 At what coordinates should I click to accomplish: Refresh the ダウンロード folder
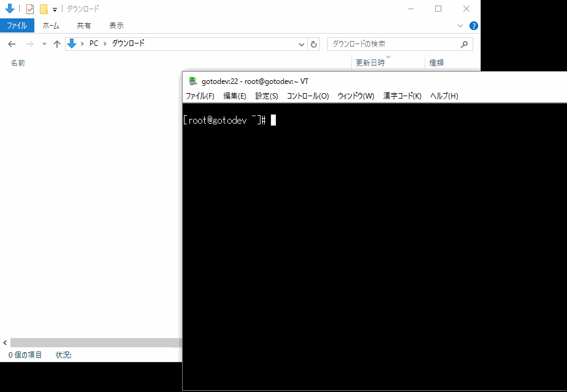pos(314,44)
